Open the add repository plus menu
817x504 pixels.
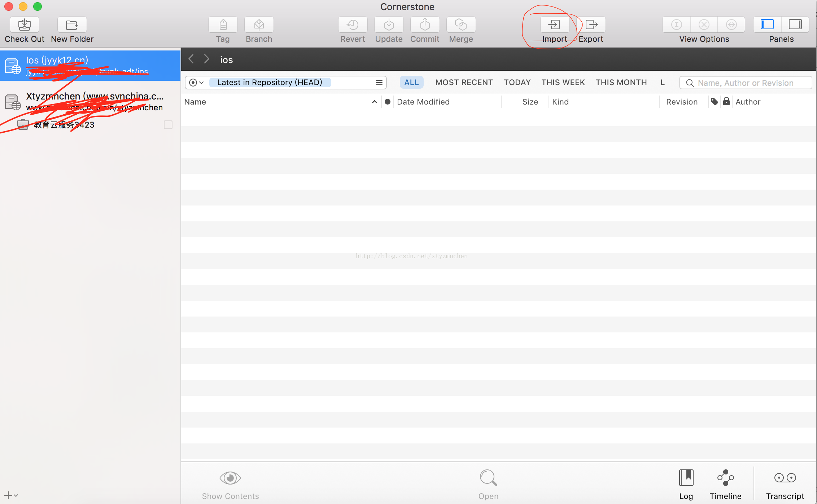click(11, 495)
